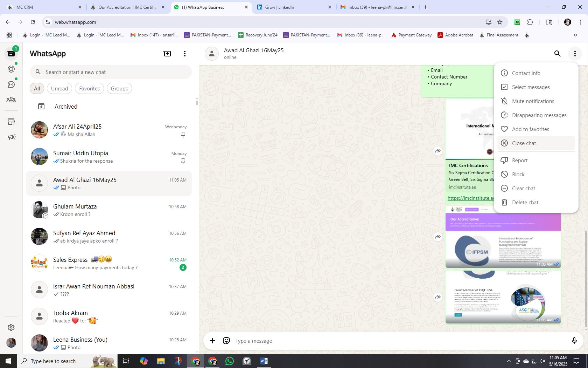Click the conversation pane scrollbar

586,279
